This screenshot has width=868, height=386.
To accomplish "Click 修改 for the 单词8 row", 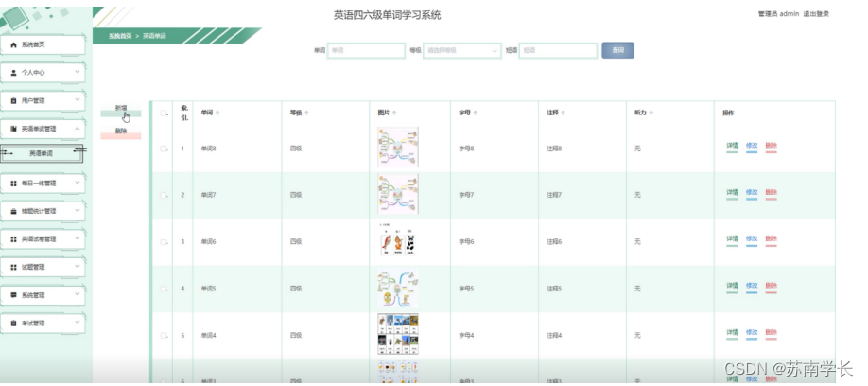I will [751, 147].
